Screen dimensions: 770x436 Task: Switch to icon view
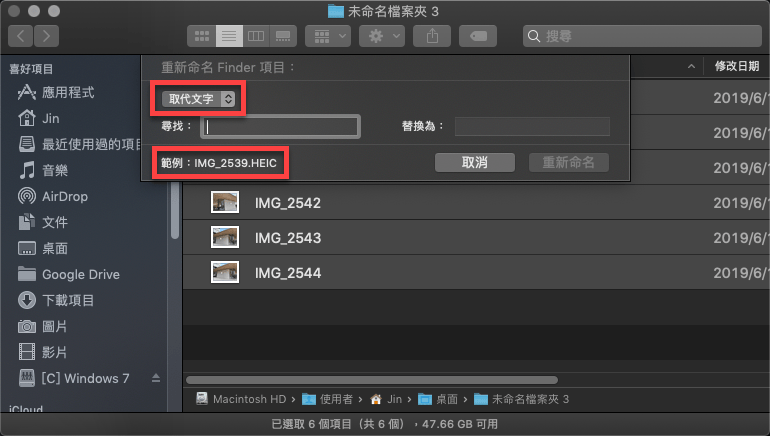[202, 36]
